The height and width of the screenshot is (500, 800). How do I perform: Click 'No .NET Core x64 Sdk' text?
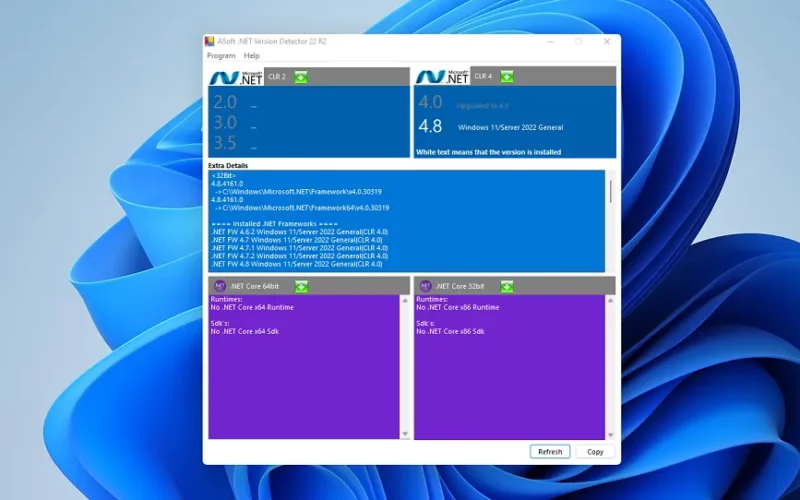point(245,331)
